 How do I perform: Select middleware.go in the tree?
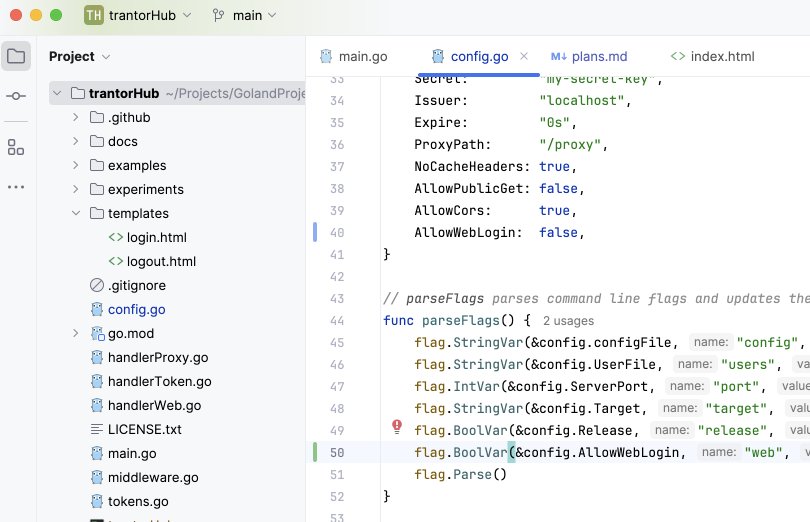tap(153, 477)
